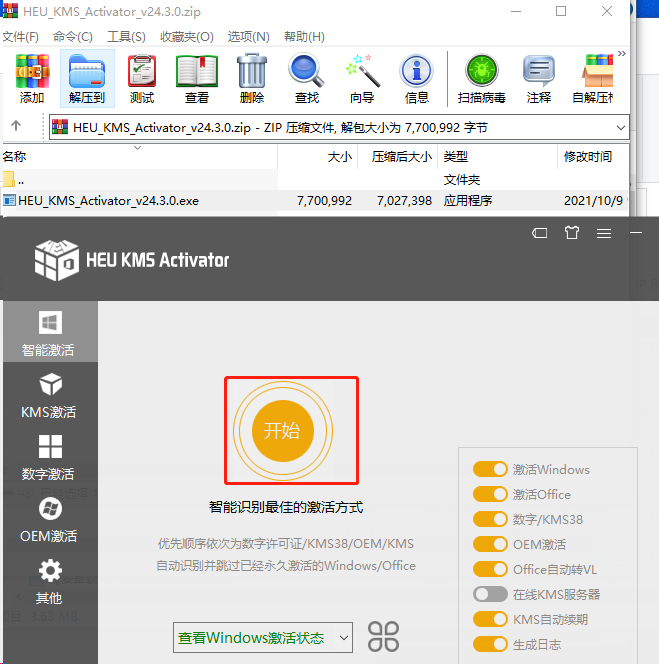Toggle the 激活Windows switch
This screenshot has width=659, height=664.
(490, 469)
